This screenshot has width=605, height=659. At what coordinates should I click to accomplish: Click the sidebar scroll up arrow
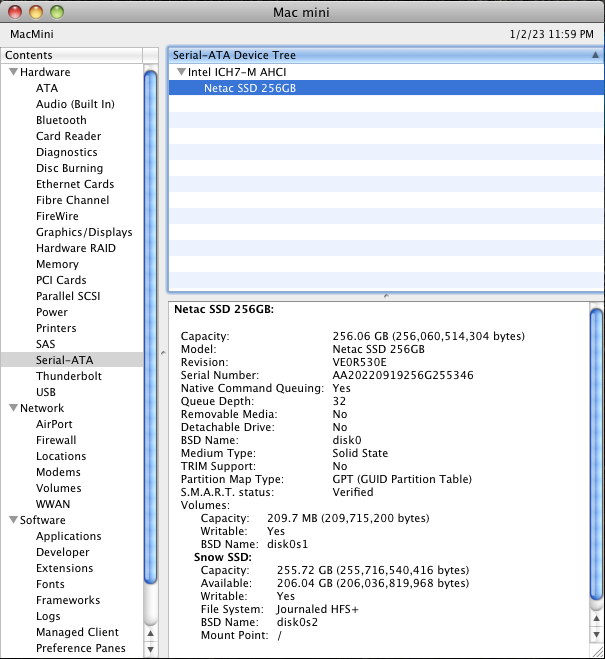[150, 633]
